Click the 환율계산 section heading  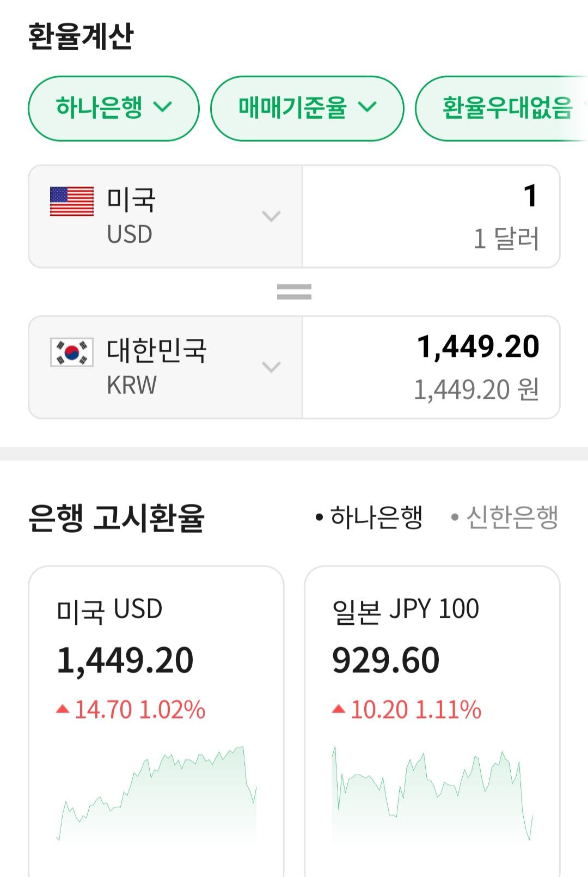click(x=81, y=36)
